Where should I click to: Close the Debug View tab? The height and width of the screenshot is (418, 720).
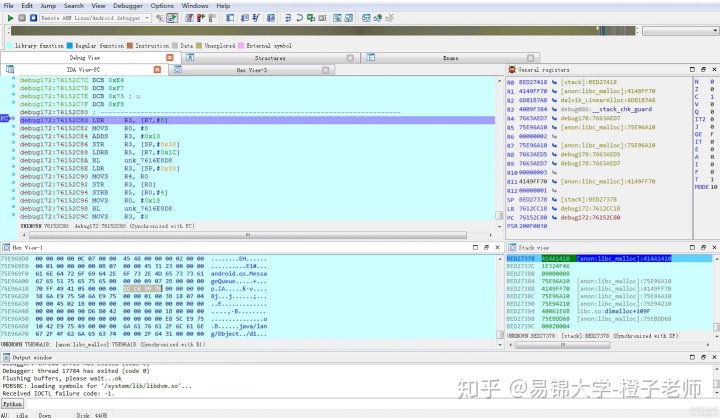[170, 57]
